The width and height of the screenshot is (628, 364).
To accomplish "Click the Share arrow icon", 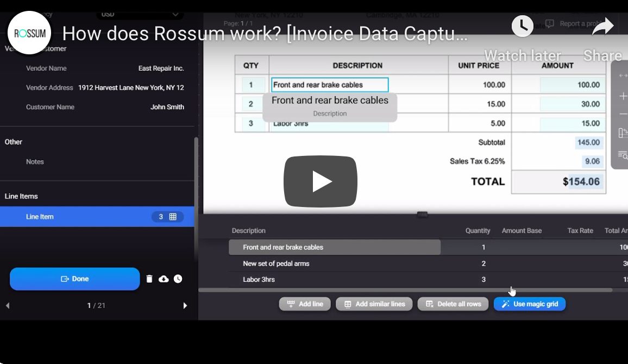I will pos(602,26).
